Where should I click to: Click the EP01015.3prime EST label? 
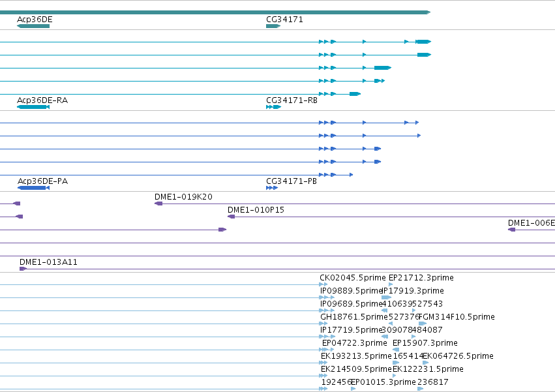click(383, 382)
